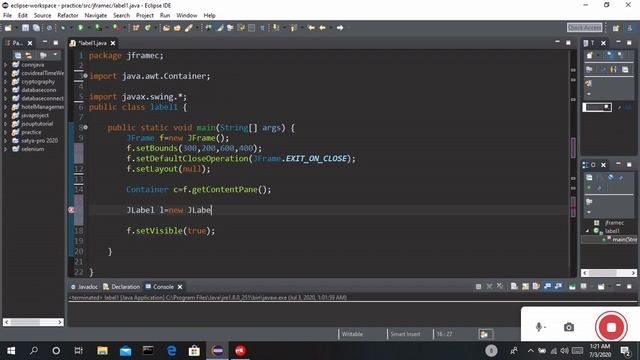Click the New file wizard toolbar icon
Screen dimensions: 640x360
[x=8, y=28]
